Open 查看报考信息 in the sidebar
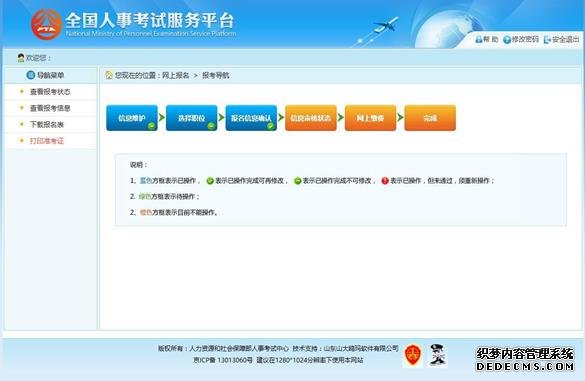Screen dimensions: 585x381 point(50,108)
